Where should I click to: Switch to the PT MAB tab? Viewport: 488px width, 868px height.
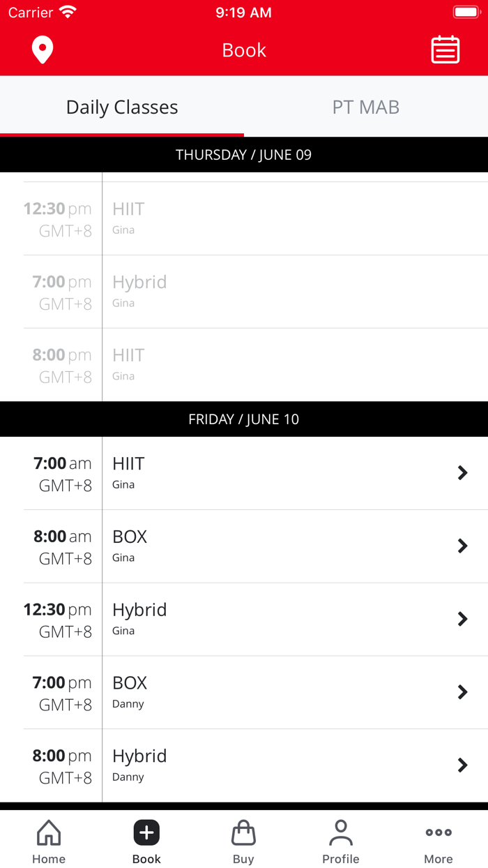tap(366, 107)
